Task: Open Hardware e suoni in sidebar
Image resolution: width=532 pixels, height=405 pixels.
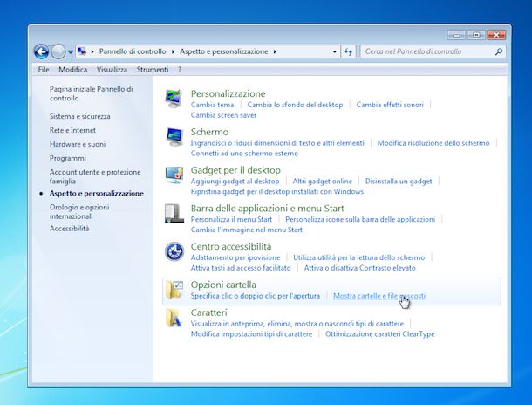Action: (78, 144)
